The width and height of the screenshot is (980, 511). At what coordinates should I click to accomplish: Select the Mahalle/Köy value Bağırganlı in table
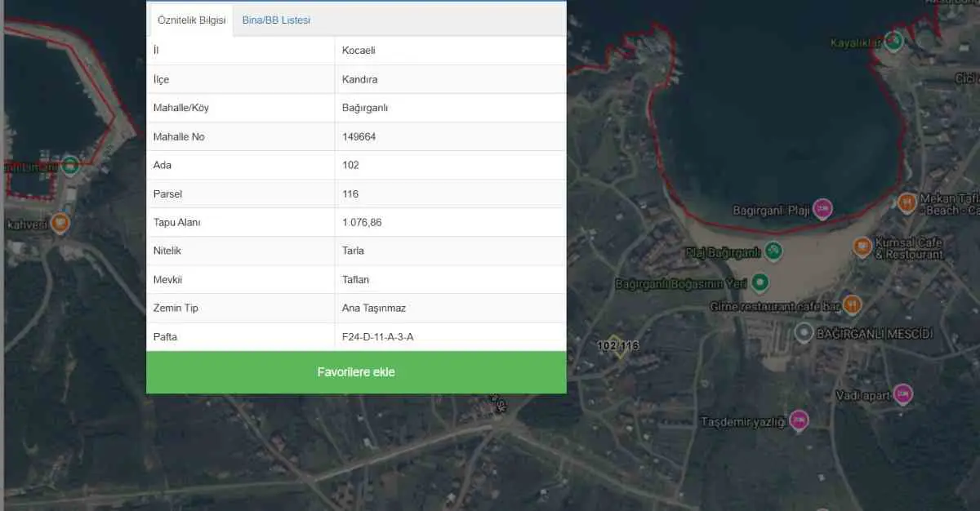click(x=365, y=108)
